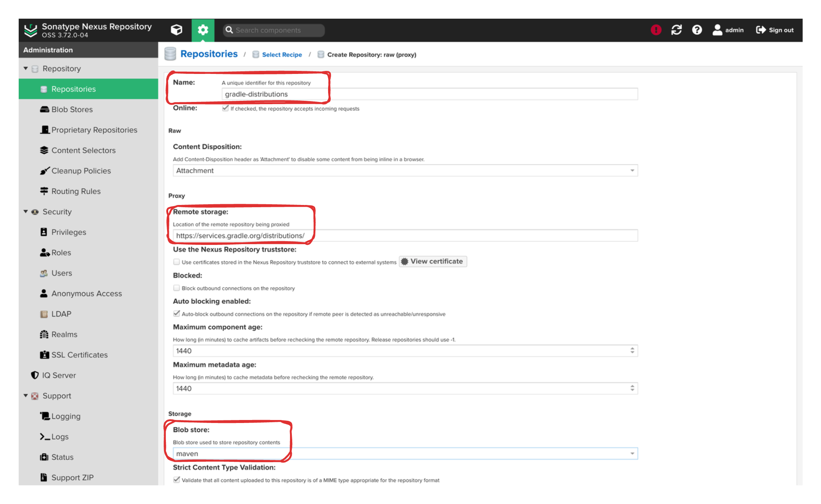821x504 pixels.
Task: Click the Refresh icon in header
Action: point(676,30)
